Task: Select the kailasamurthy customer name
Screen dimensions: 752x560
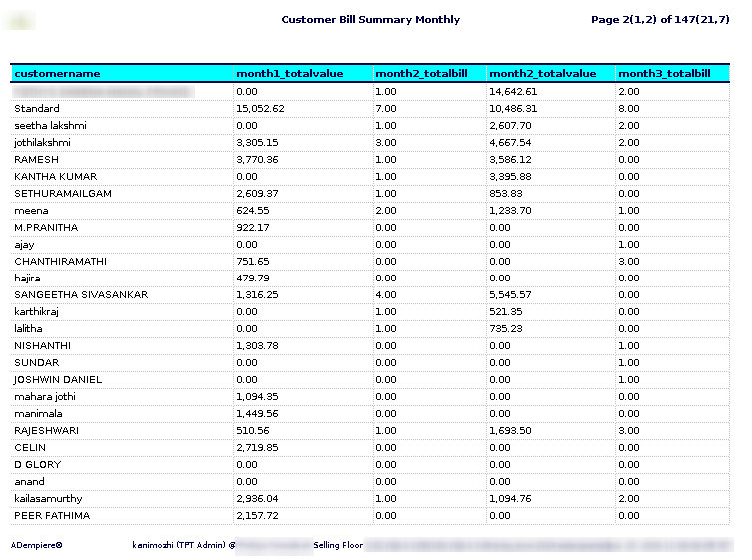Action: 49,499
